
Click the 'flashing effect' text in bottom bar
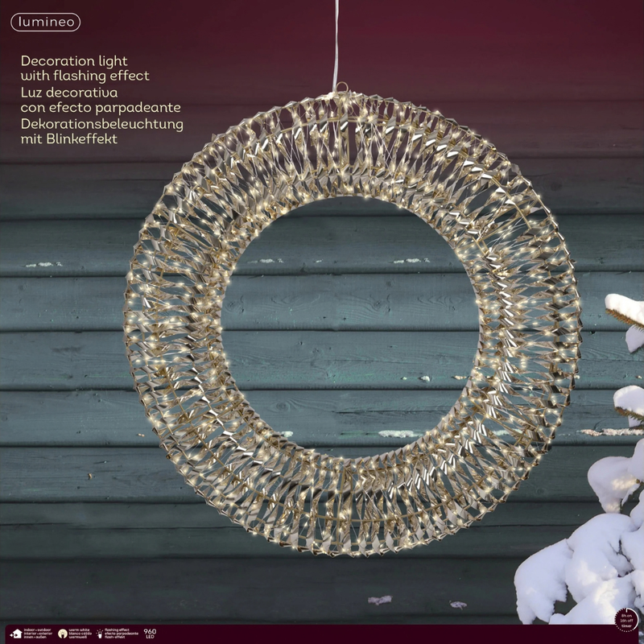pos(117,630)
